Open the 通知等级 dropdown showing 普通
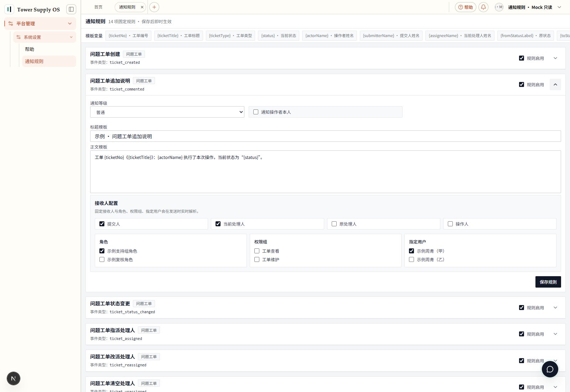The height and width of the screenshot is (392, 570). point(167,112)
